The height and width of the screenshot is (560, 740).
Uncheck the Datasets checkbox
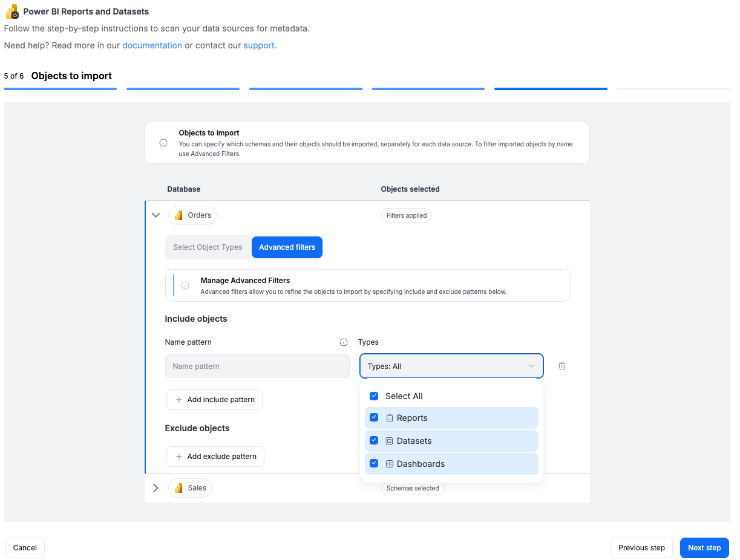coord(374,440)
